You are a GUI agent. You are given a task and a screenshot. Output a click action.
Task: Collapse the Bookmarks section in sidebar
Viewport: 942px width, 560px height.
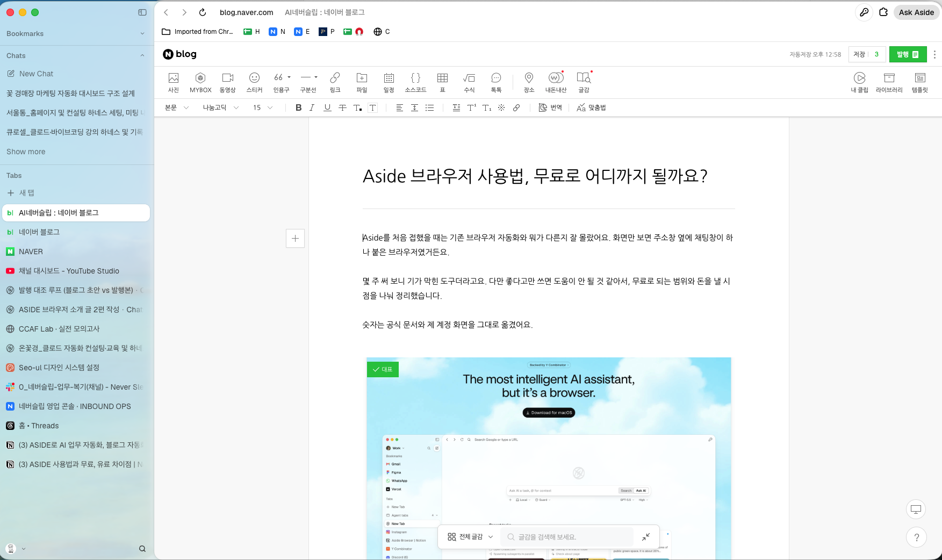point(142,33)
